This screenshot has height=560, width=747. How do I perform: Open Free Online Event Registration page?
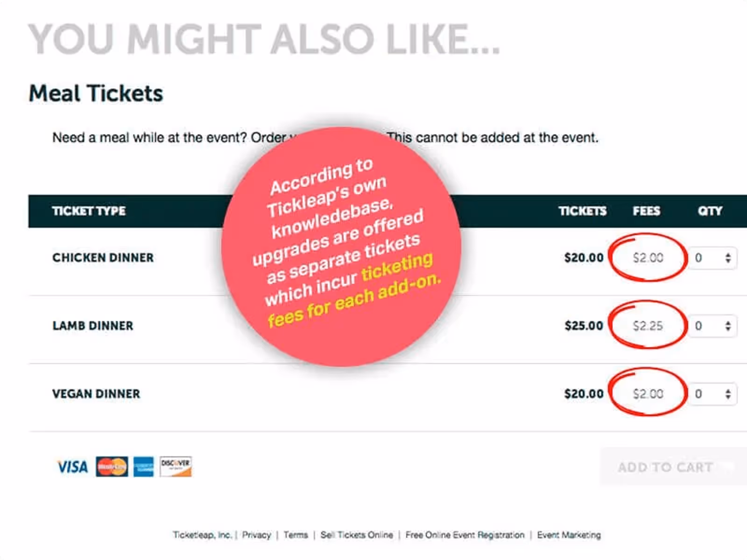[x=465, y=535]
